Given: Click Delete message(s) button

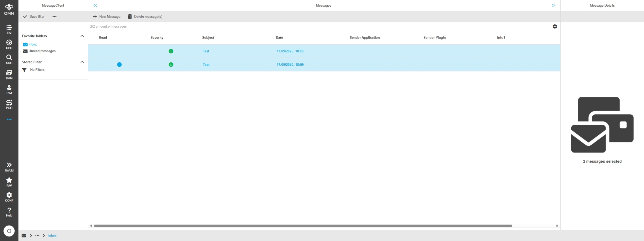Looking at the screenshot, I should pos(145,16).
